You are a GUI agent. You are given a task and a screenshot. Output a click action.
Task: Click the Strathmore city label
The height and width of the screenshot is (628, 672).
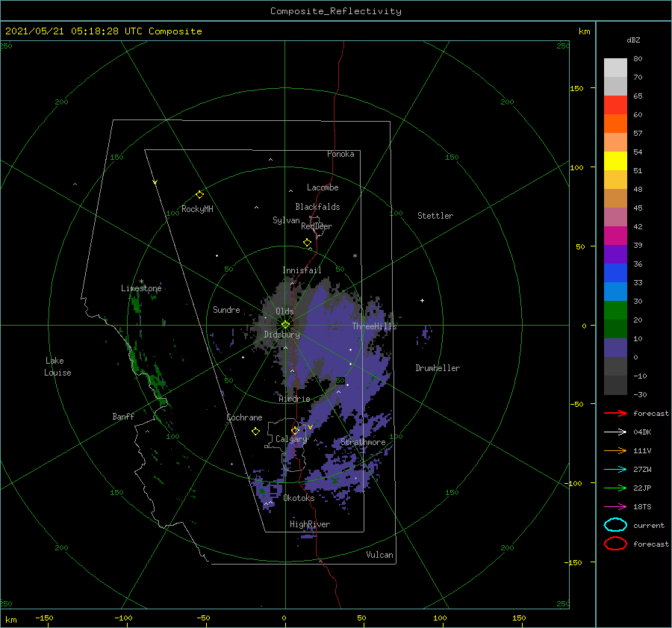(x=363, y=442)
